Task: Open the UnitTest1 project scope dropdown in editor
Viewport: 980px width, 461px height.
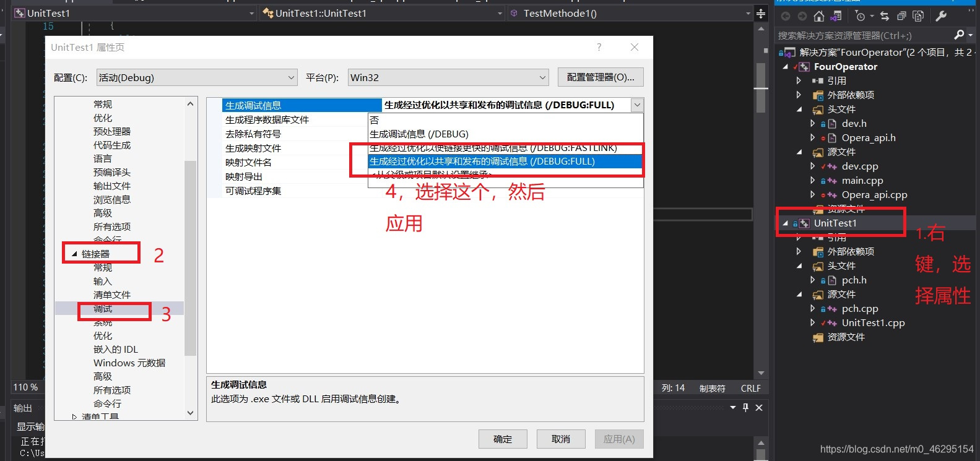Action: [134, 13]
